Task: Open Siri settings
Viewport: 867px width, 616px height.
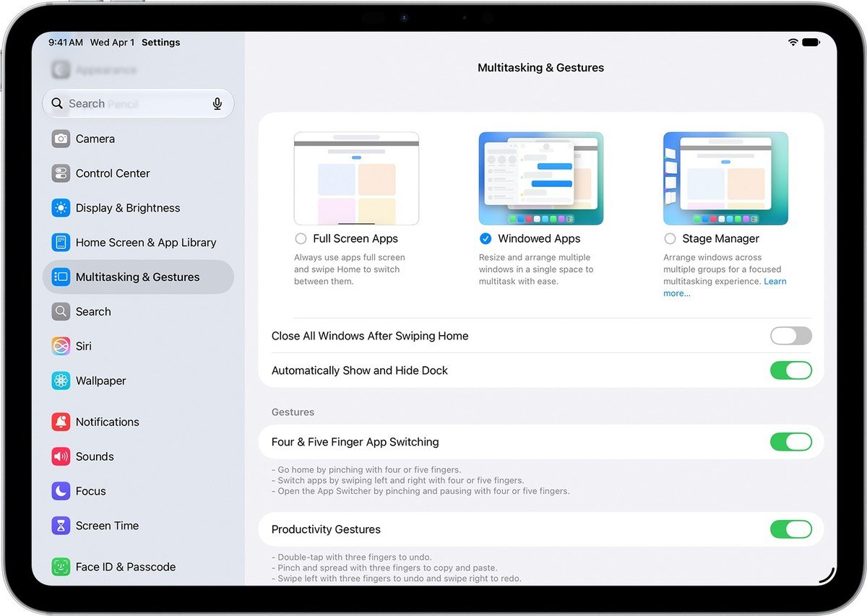Action: coord(138,347)
